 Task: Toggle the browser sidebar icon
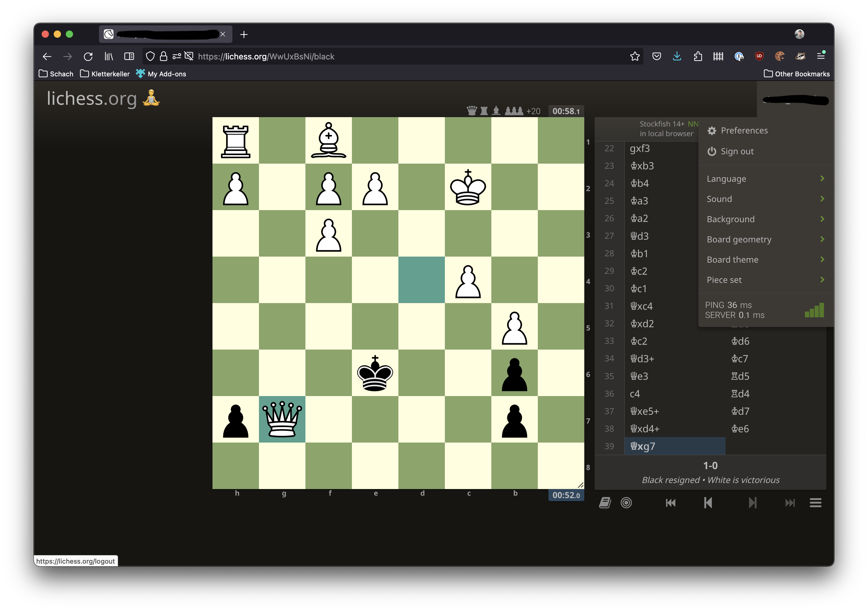(129, 57)
